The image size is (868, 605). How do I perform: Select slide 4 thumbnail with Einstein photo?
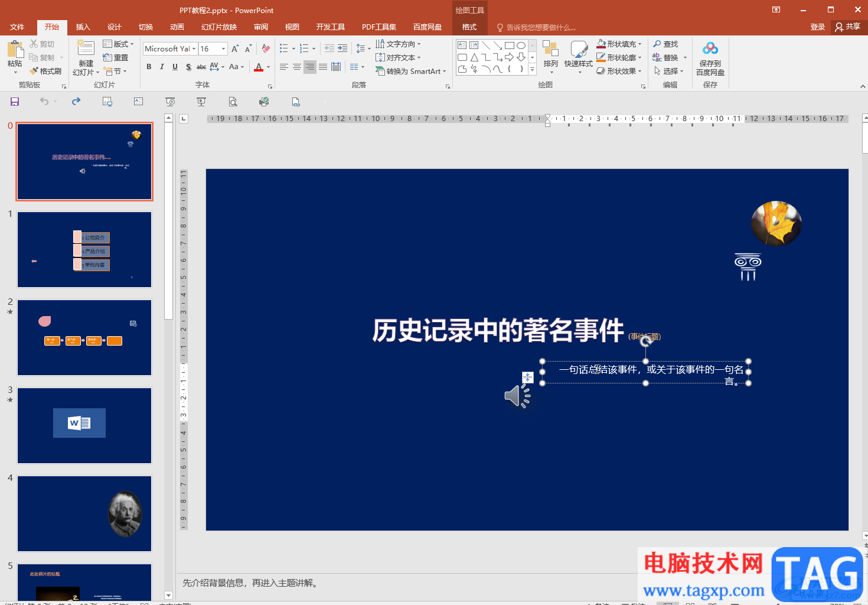coord(84,513)
